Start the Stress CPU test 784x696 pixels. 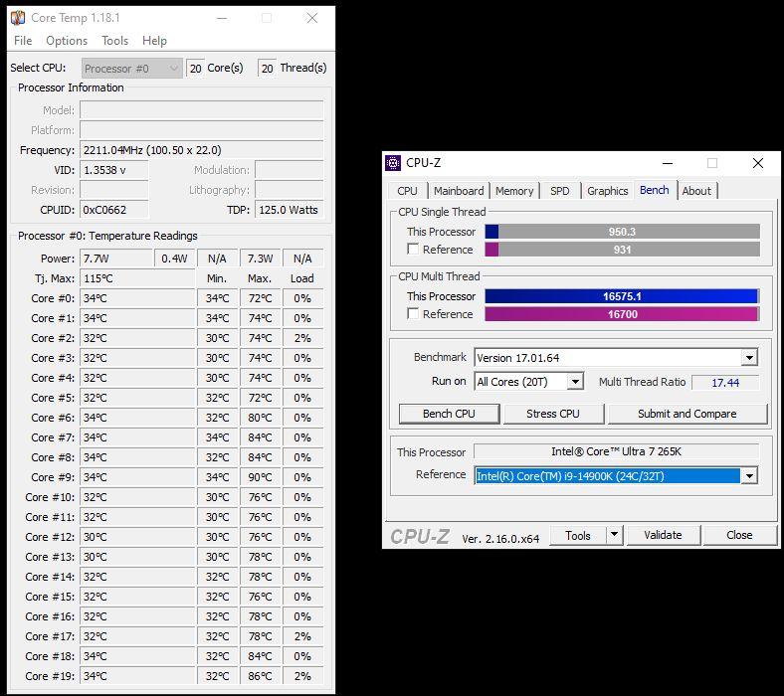tap(553, 414)
